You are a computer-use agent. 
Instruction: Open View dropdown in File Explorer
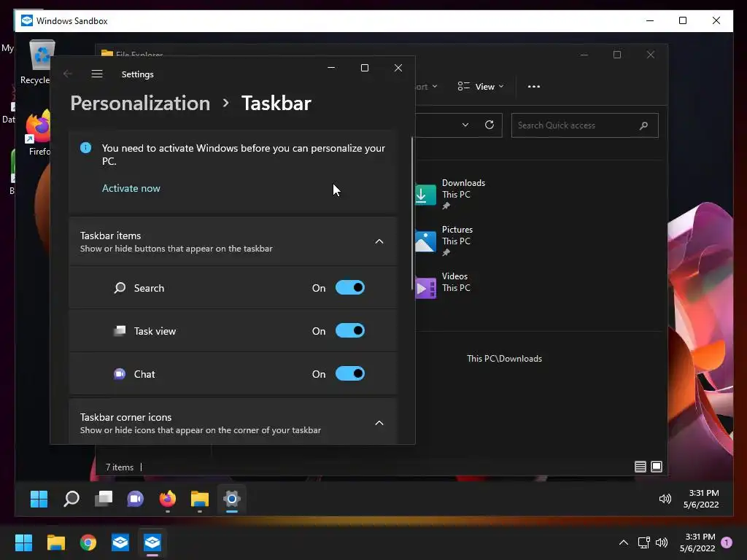(480, 87)
